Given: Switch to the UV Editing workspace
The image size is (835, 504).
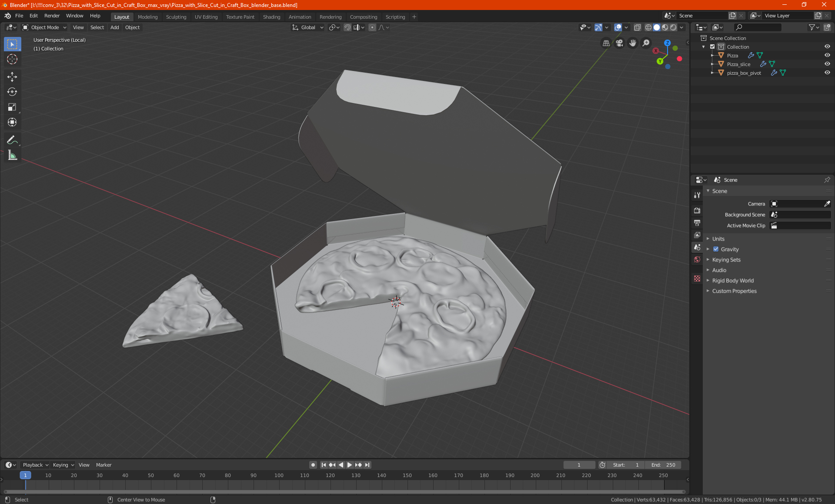Looking at the screenshot, I should click(206, 17).
